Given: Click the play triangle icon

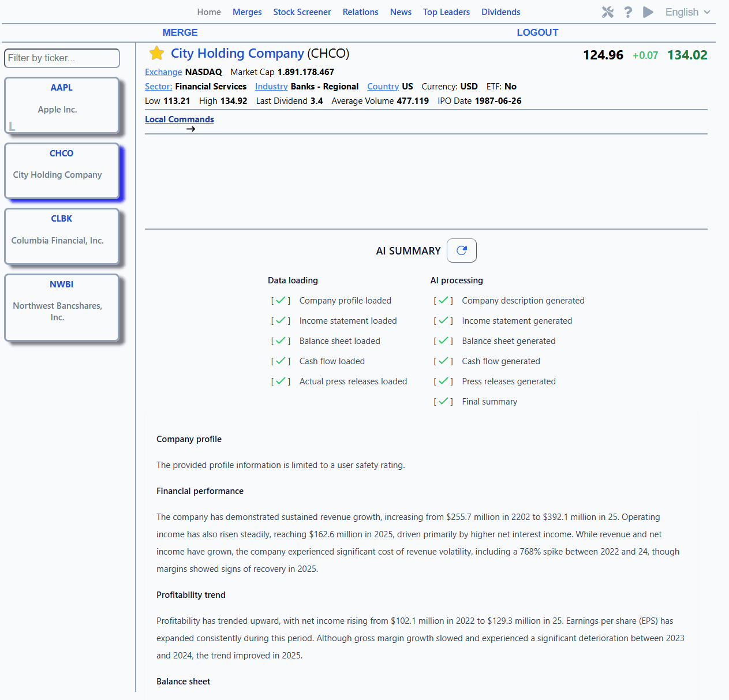Looking at the screenshot, I should [648, 12].
